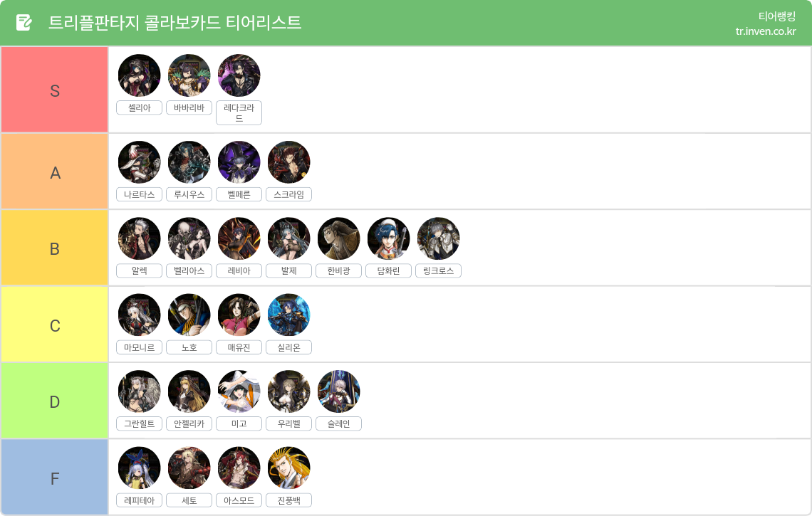Select the 셀리아 character portrait
The image size is (812, 516).
pos(140,75)
